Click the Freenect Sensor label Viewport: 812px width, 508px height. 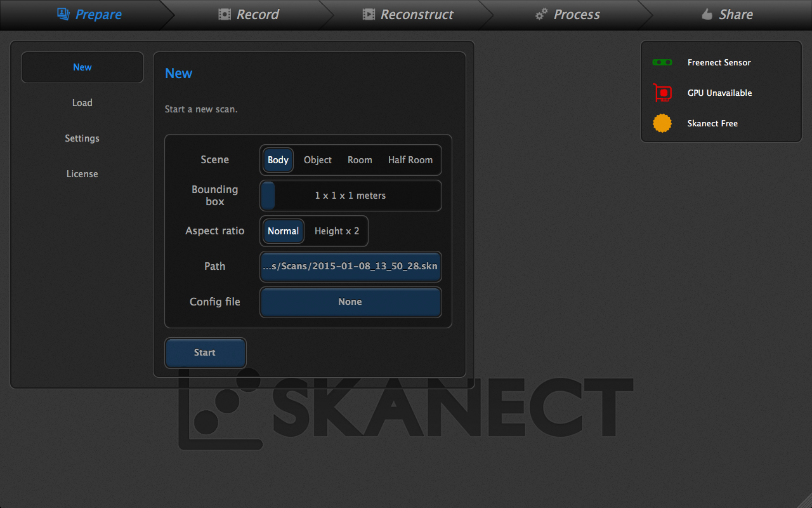coord(719,62)
